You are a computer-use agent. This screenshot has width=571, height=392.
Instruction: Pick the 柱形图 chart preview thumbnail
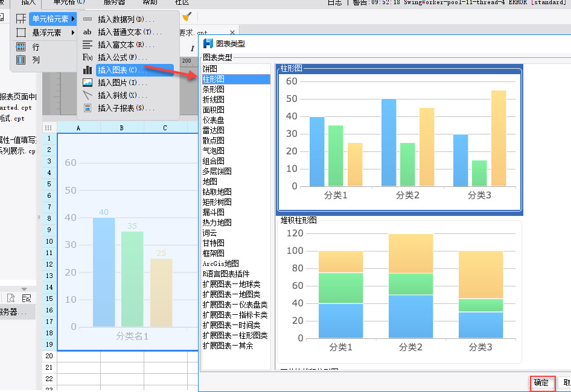point(400,139)
